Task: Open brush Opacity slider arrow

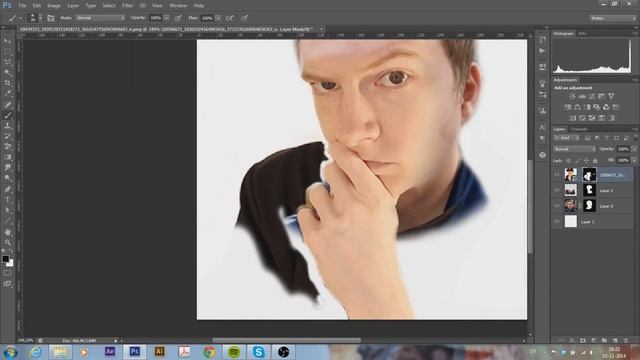Action: 167,18
